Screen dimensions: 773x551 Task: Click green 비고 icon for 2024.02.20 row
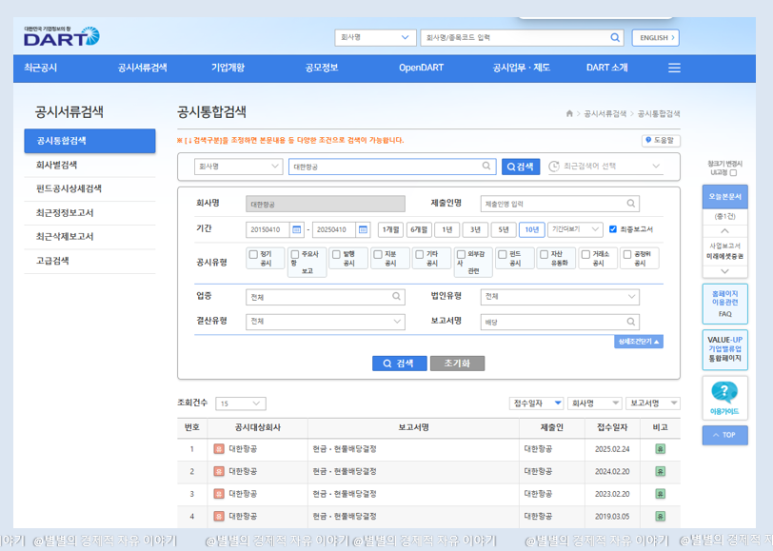click(x=660, y=472)
